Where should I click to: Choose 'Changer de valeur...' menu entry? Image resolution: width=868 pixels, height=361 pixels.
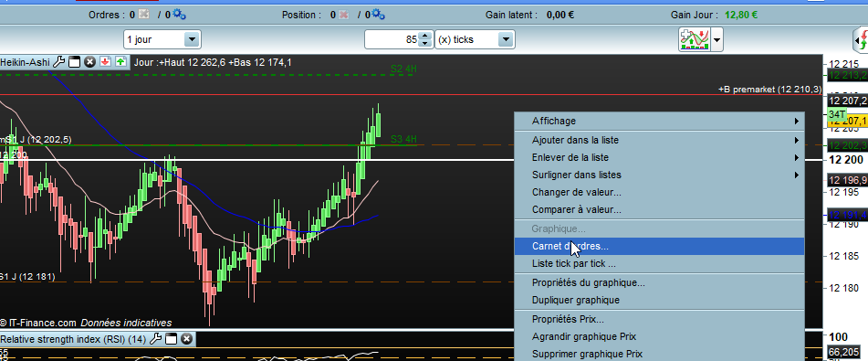[659, 193]
